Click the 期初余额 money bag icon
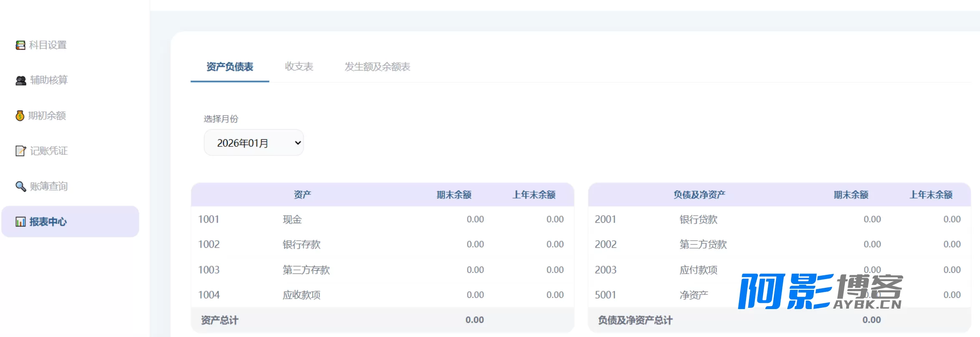 coord(20,116)
